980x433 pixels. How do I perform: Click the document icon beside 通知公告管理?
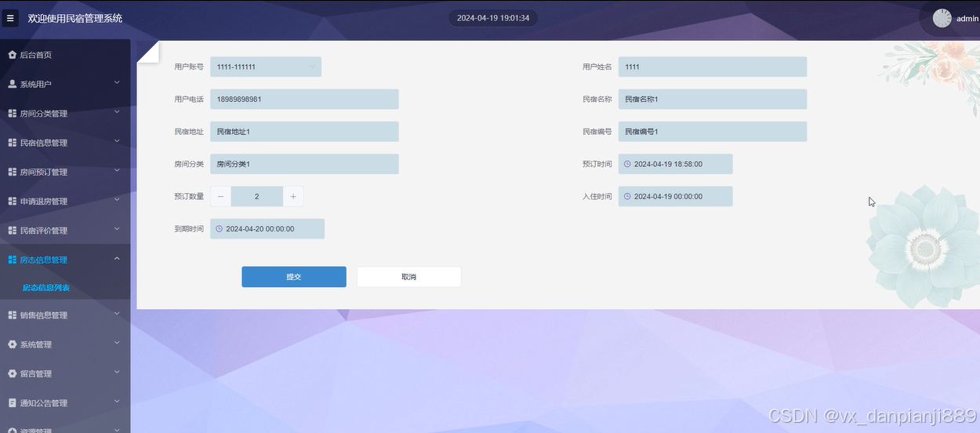coord(12,403)
